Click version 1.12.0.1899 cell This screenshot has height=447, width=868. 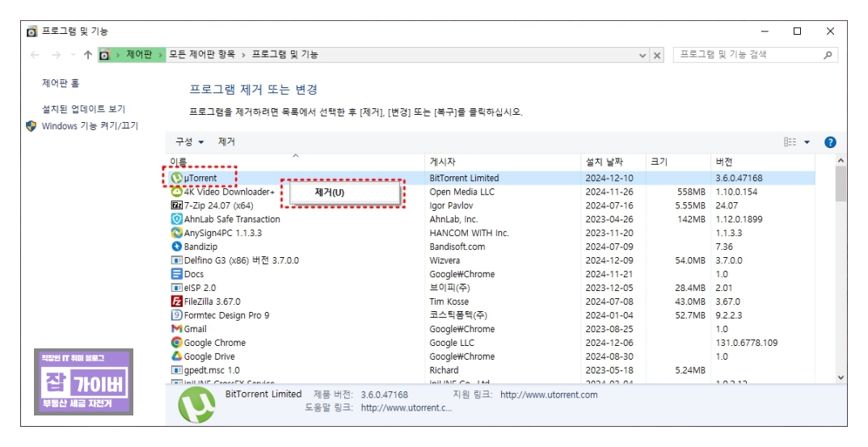[x=739, y=219]
